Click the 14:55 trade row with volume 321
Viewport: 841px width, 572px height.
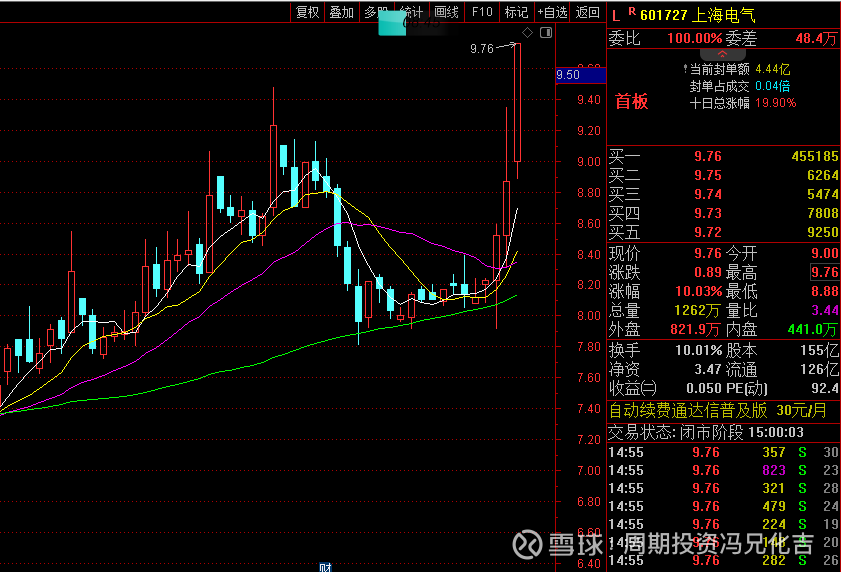[x=724, y=488]
